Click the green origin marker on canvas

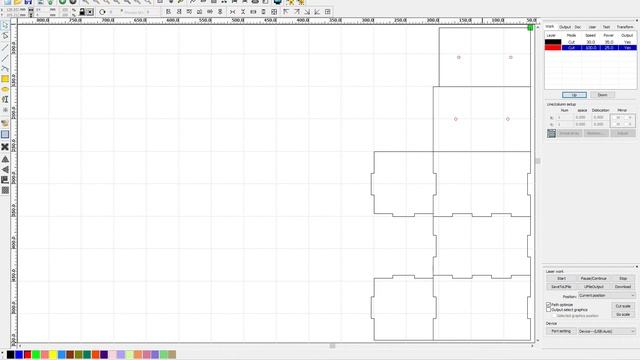click(530, 27)
